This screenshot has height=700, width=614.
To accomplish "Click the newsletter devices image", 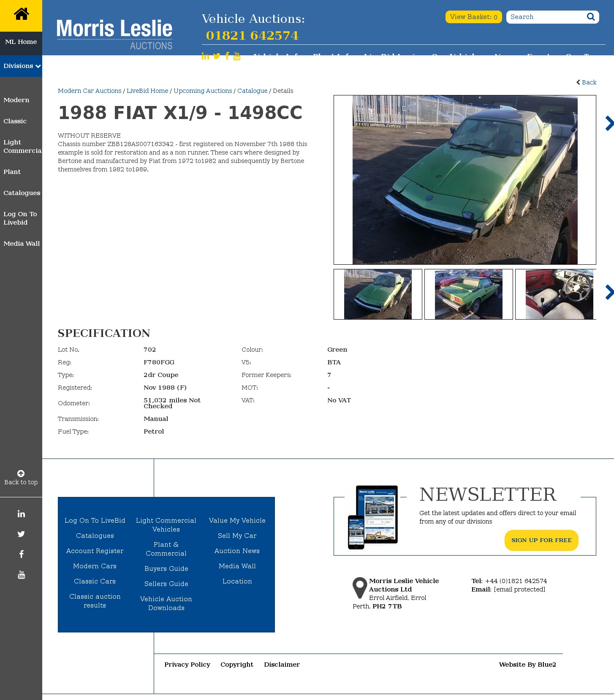I will [373, 517].
